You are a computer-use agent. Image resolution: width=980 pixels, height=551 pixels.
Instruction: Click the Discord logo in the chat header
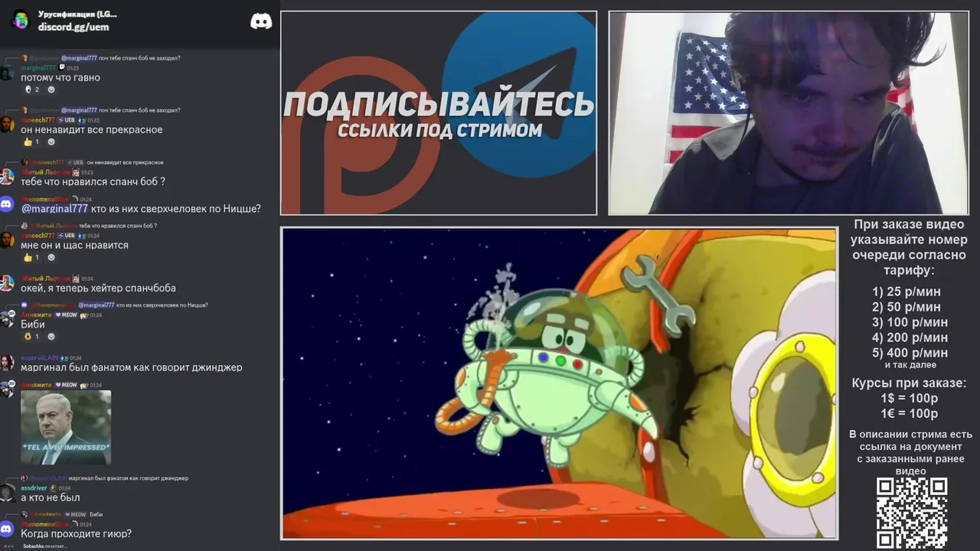(x=261, y=21)
